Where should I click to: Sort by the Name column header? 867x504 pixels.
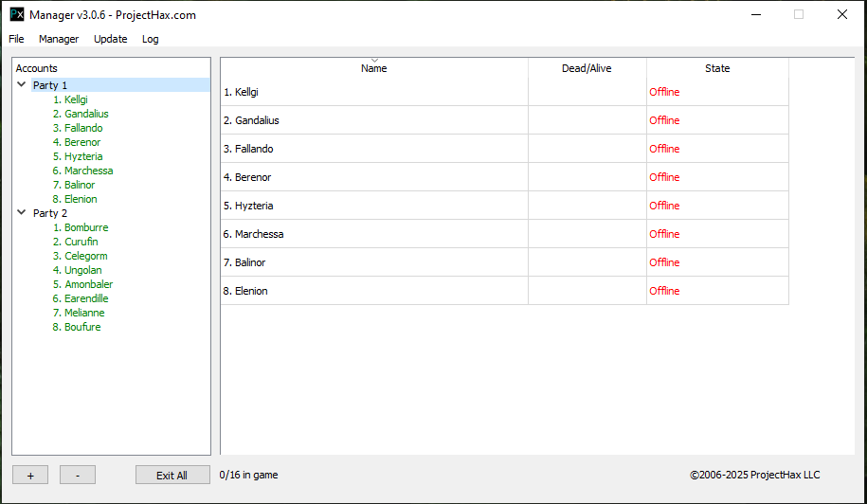pos(373,68)
